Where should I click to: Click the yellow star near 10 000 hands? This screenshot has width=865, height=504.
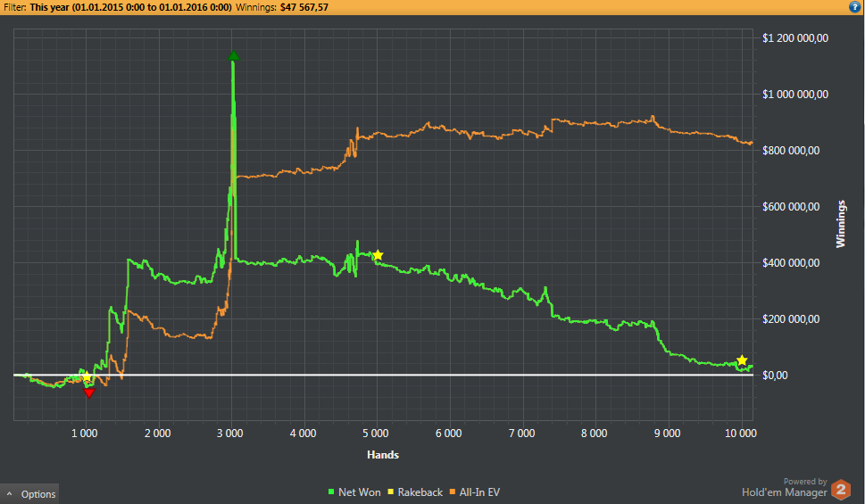pos(742,360)
